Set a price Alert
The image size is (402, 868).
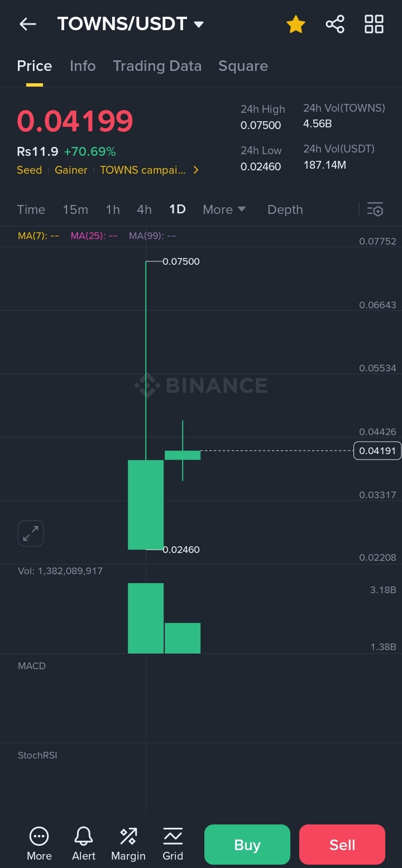[84, 843]
